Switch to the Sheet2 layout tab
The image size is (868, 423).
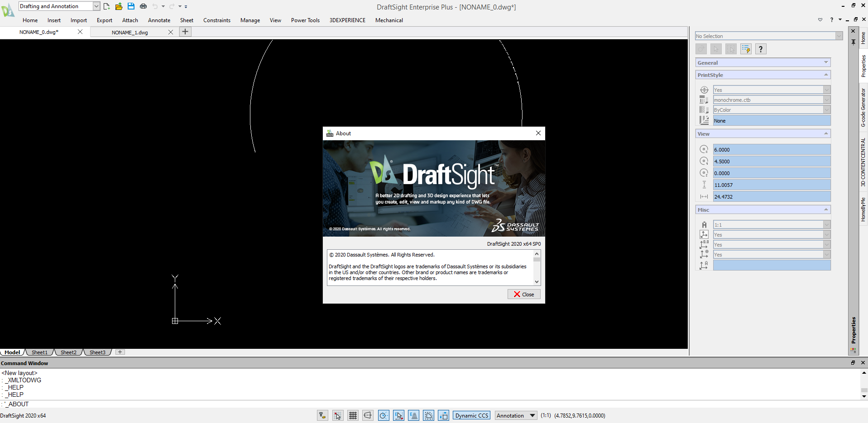point(68,352)
